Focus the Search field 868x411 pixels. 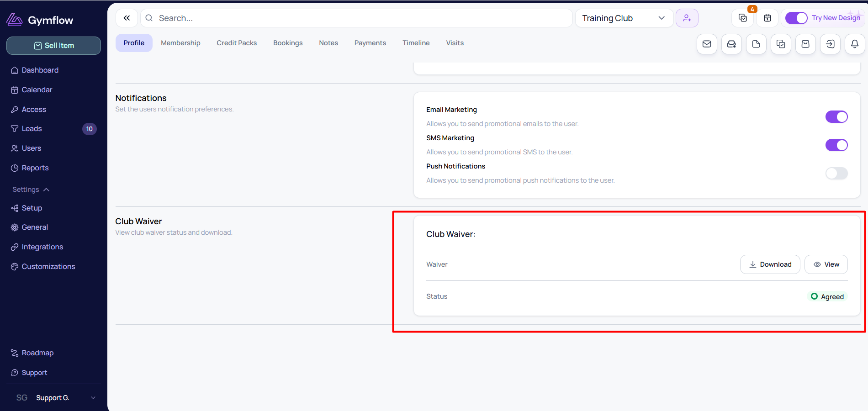[x=356, y=18]
